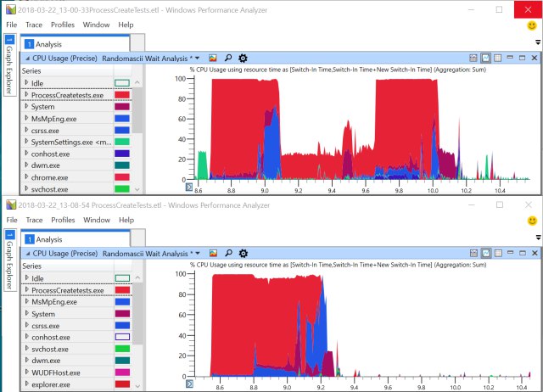543x392 pixels.
Task: Collapse CPU Usage (Precise) panel in bottom window
Action: coord(28,254)
